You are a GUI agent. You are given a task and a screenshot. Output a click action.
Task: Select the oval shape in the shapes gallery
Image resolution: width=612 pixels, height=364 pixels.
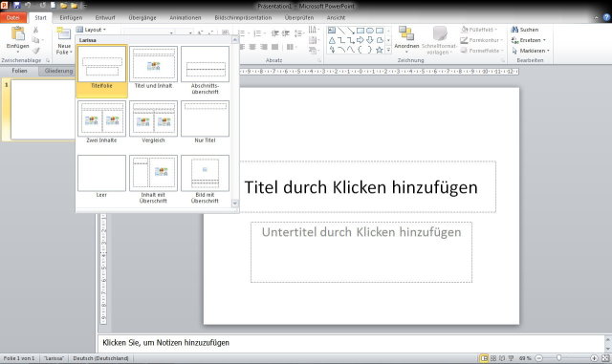point(370,31)
